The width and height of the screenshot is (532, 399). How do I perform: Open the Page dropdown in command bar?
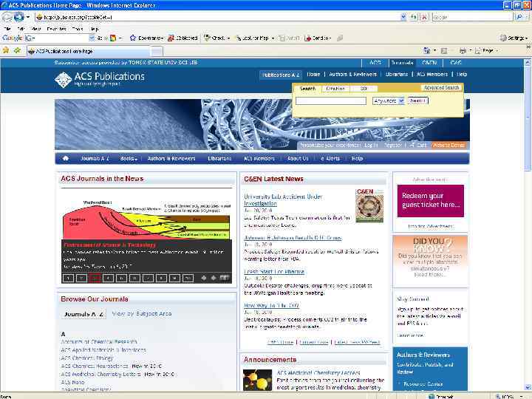[487, 50]
